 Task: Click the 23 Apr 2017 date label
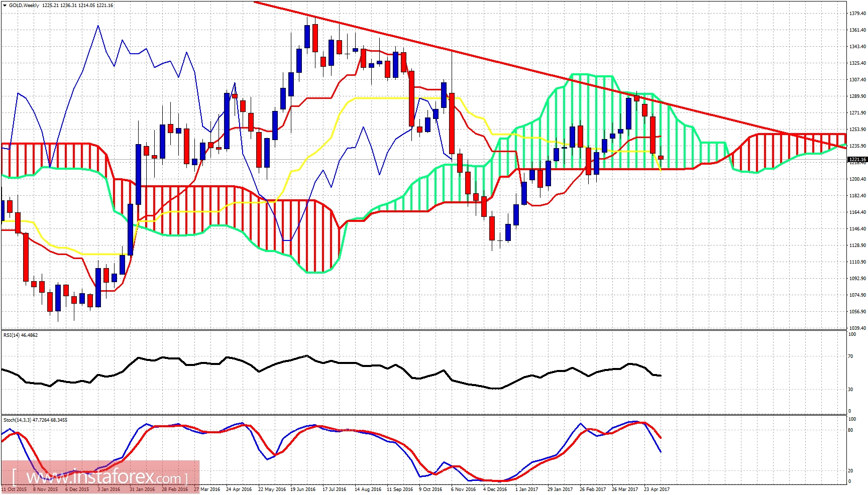(657, 489)
